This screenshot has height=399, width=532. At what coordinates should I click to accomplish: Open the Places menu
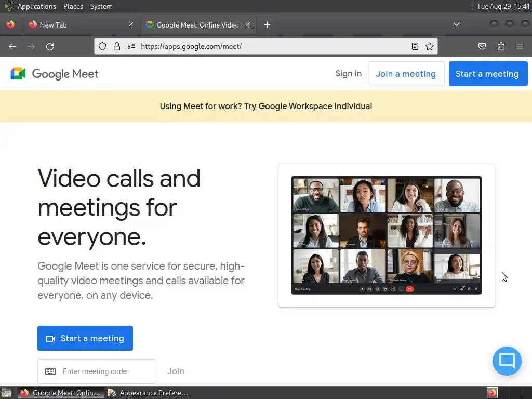point(73,6)
